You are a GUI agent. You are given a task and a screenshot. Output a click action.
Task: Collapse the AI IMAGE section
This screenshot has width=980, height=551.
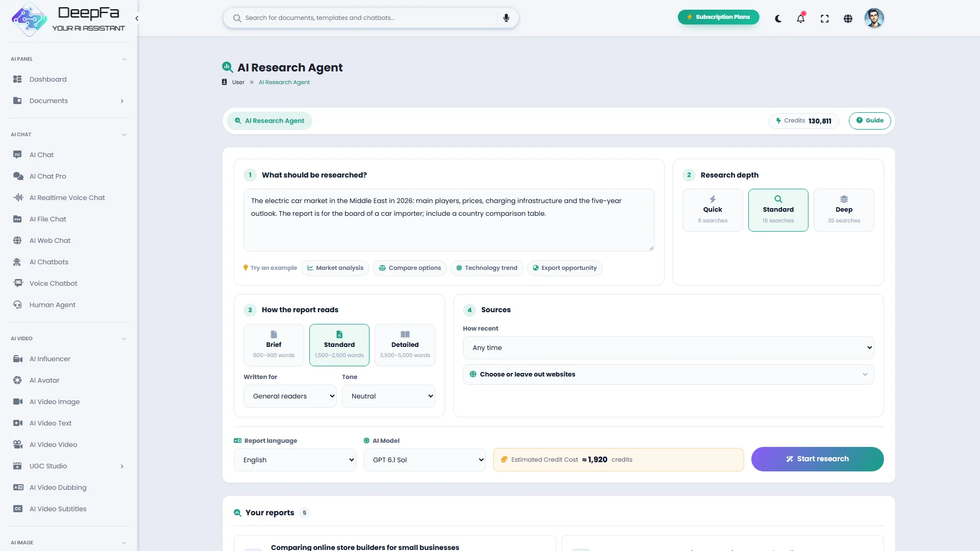click(124, 543)
